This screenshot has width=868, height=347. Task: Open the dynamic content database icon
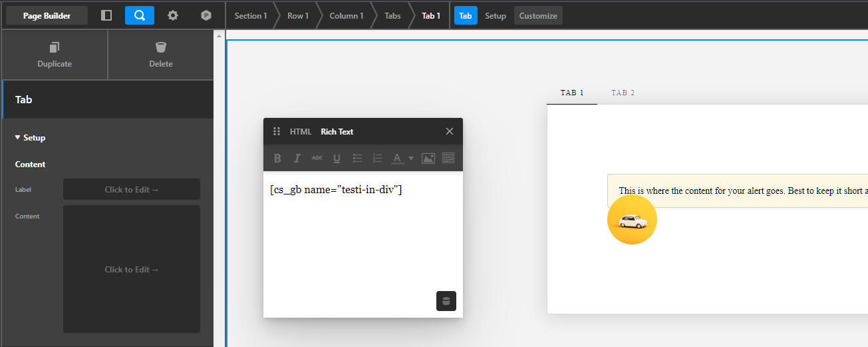[446, 301]
